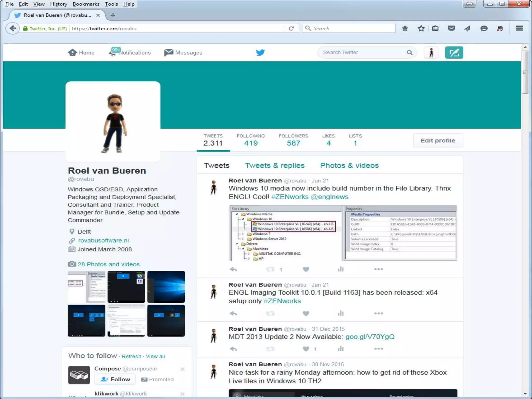The width and height of the screenshot is (532, 399).
Task: Open the rovabusoftware.nl link
Action: pyautogui.click(x=103, y=241)
